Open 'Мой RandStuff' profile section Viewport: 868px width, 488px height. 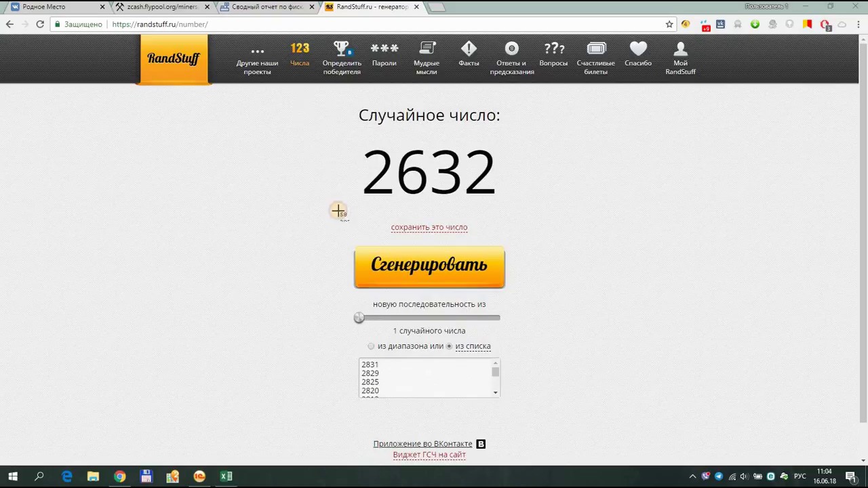(x=680, y=58)
